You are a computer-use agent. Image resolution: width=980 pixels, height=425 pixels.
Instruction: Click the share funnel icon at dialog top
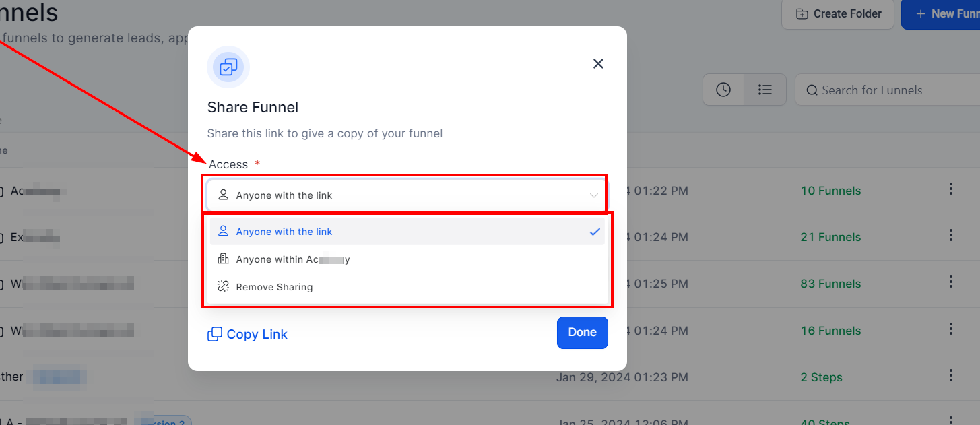(228, 67)
